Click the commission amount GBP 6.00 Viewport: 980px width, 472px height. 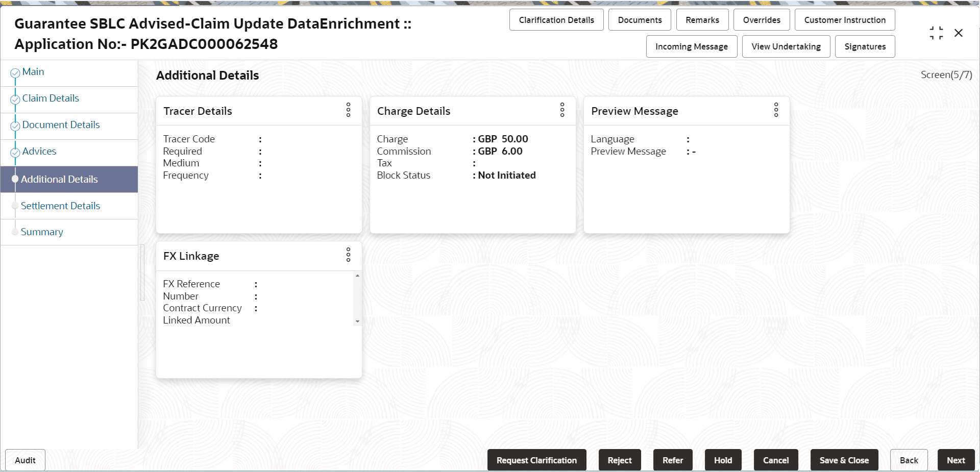pos(500,151)
